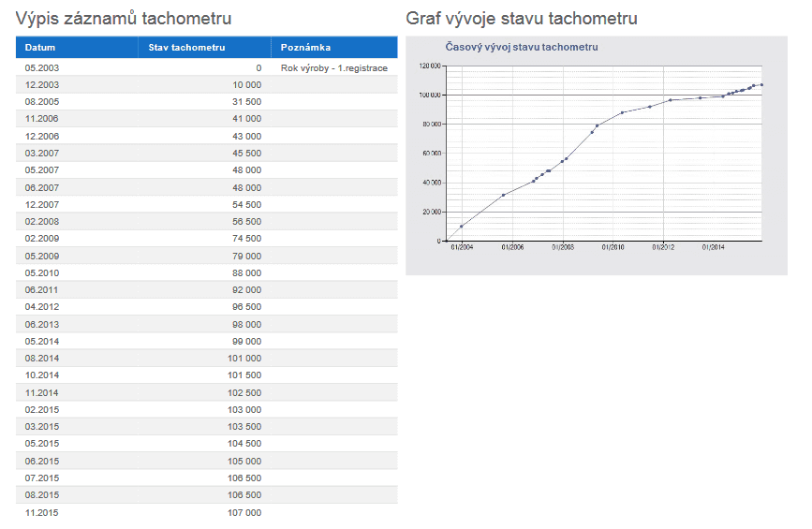Click the value 45 500
The height and width of the screenshot is (529, 812).
tap(246, 154)
